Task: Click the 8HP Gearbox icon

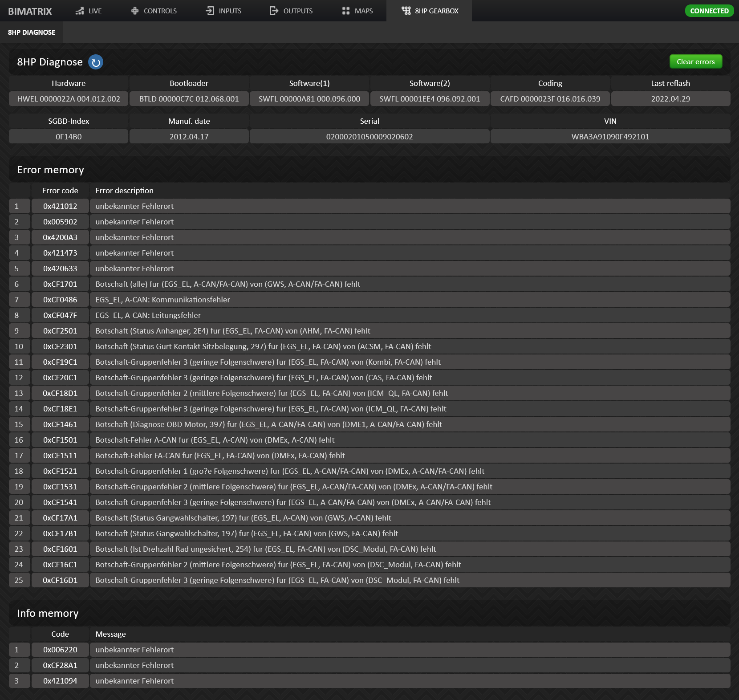Action: [406, 11]
